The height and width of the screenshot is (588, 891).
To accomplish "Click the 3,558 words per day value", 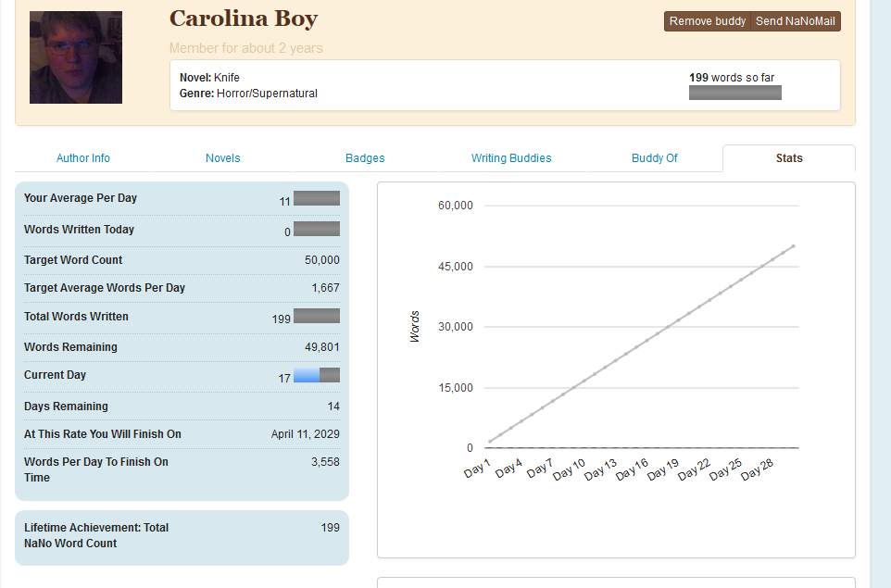I will coord(326,462).
